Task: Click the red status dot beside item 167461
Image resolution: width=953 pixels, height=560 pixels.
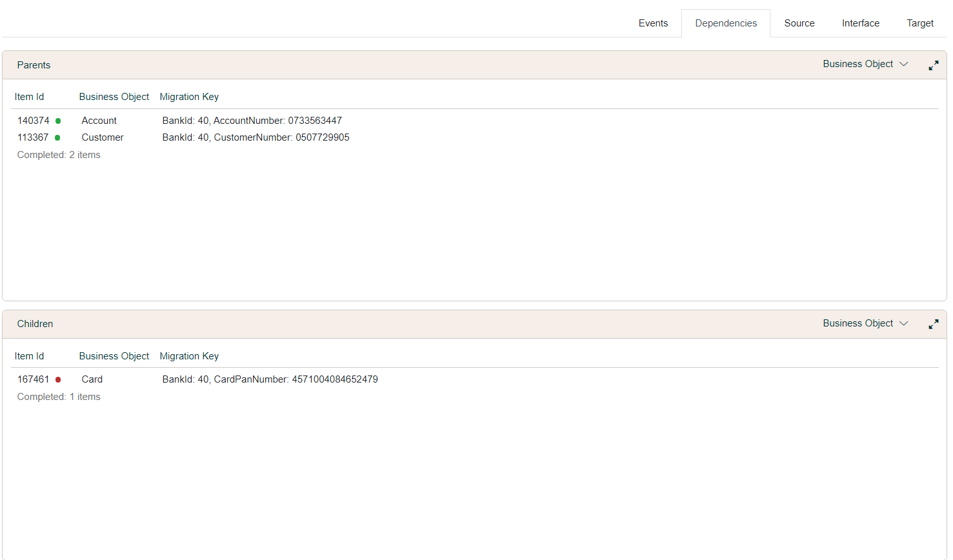Action: (57, 379)
